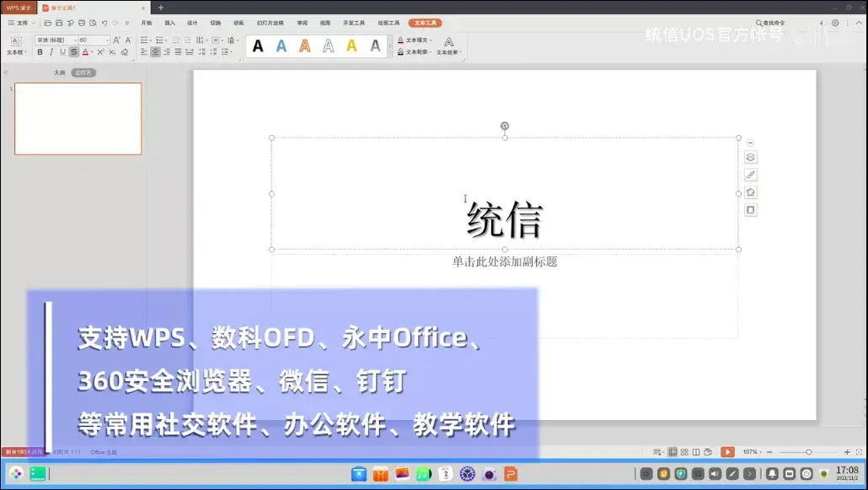Adjust the zoom slider handle
868x490 pixels.
pos(809,452)
